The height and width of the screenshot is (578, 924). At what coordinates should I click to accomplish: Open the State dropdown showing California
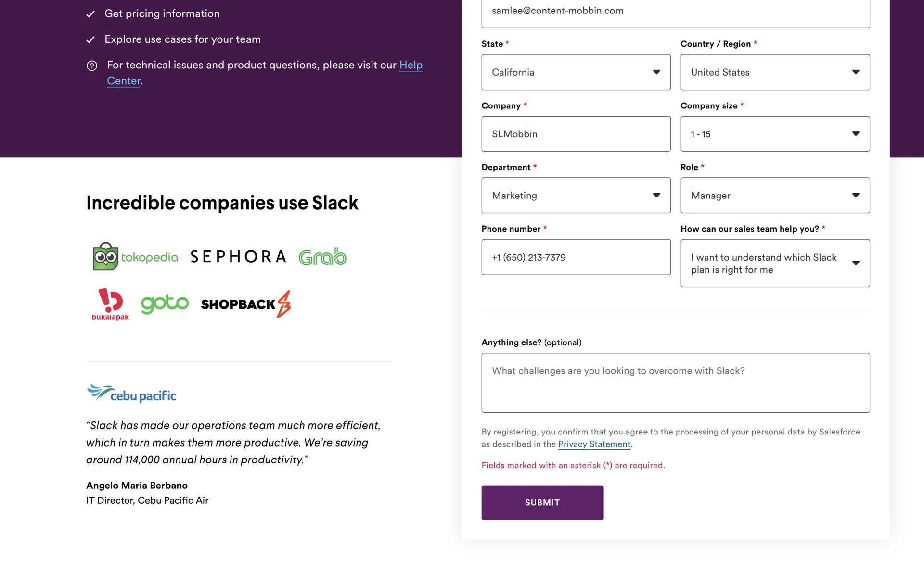click(x=576, y=72)
